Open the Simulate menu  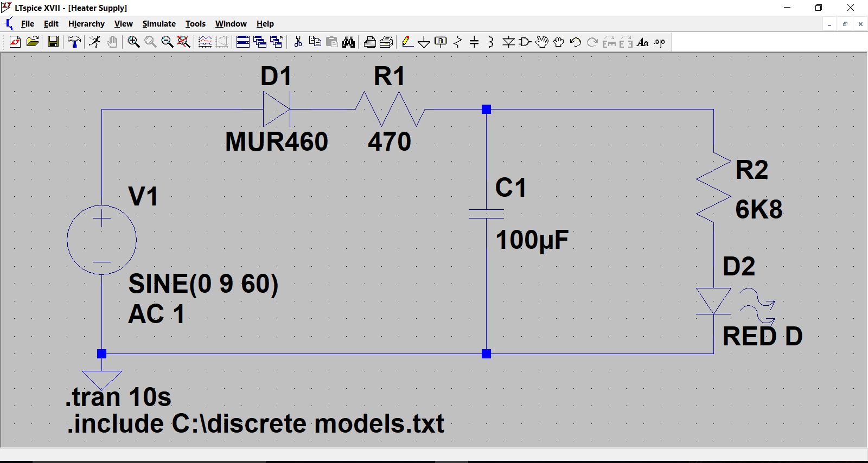click(x=159, y=24)
